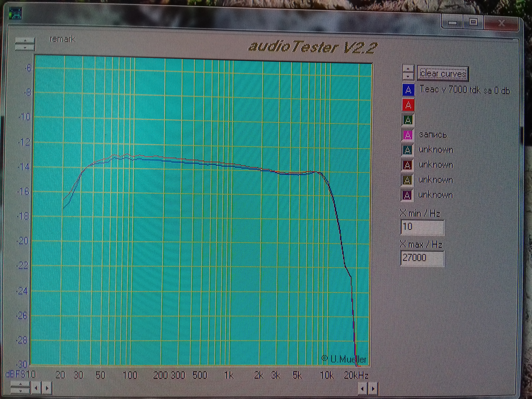532x399 pixels.
Task: Click the teal unknown curve A icon
Action: point(407,150)
